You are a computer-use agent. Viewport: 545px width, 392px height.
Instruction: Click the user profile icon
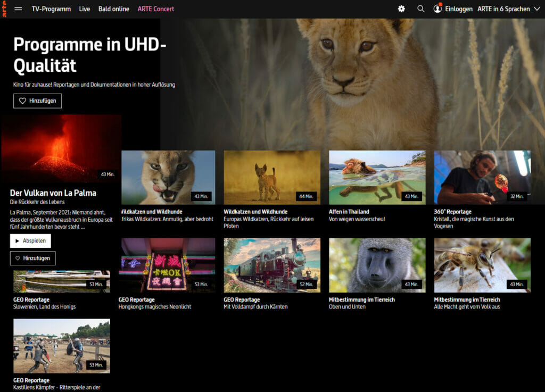coord(437,9)
